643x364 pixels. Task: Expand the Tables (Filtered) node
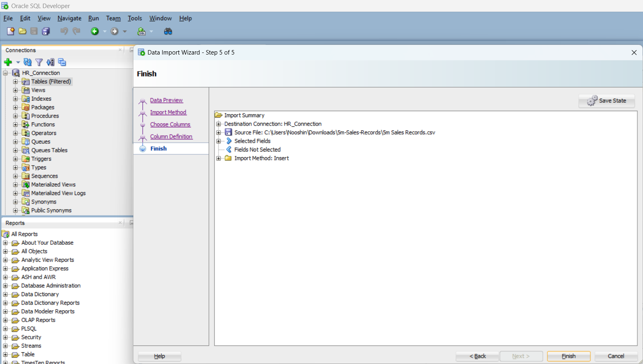pyautogui.click(x=15, y=82)
